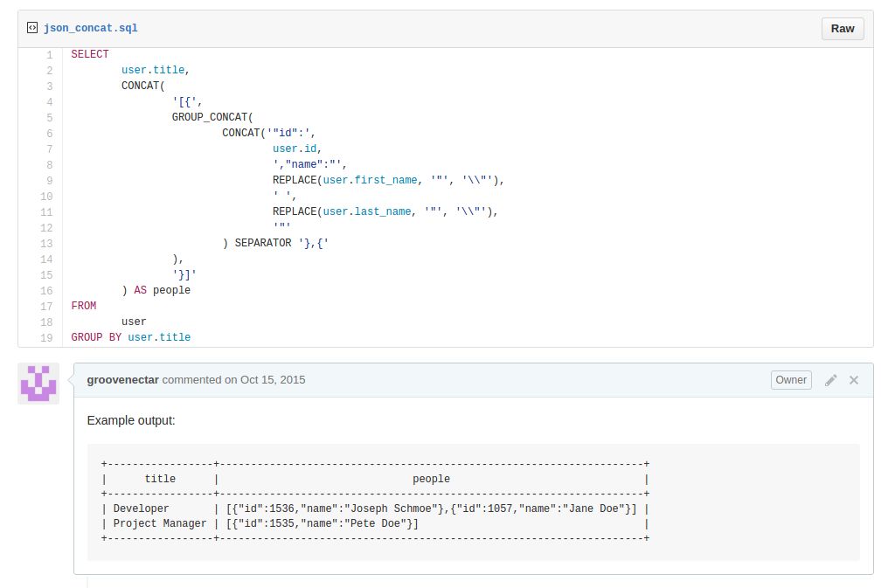The height and width of the screenshot is (588, 895).
Task: Select line number 9 in the gutter
Action: 50,180
